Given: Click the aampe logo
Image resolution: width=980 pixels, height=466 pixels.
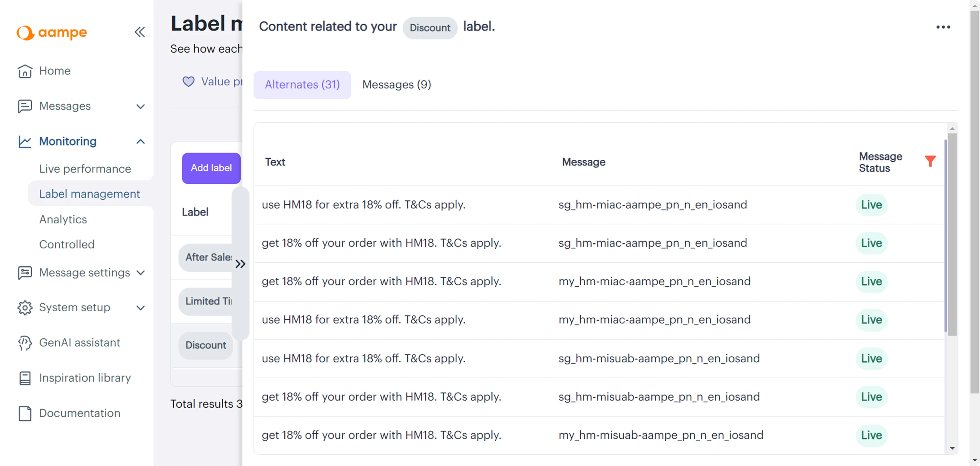Looking at the screenshot, I should point(51,33).
